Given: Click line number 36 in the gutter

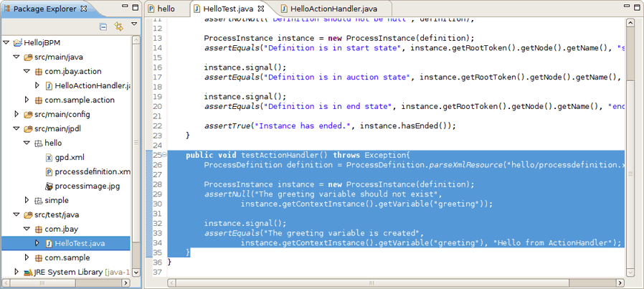Looking at the screenshot, I should point(157,262).
